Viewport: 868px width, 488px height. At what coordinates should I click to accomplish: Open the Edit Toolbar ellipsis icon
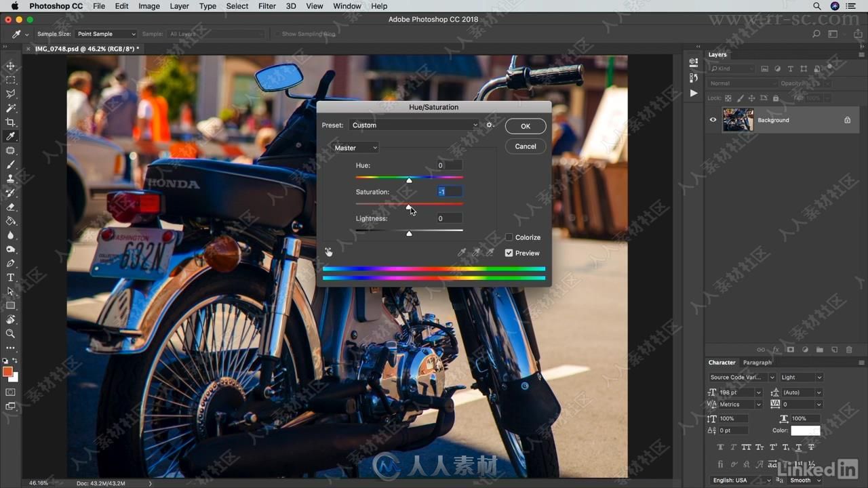(x=10, y=348)
